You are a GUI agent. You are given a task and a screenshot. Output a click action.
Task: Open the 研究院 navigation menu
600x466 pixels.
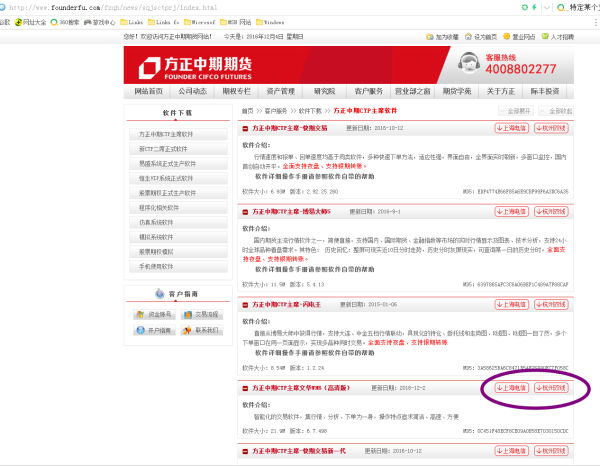(x=324, y=91)
